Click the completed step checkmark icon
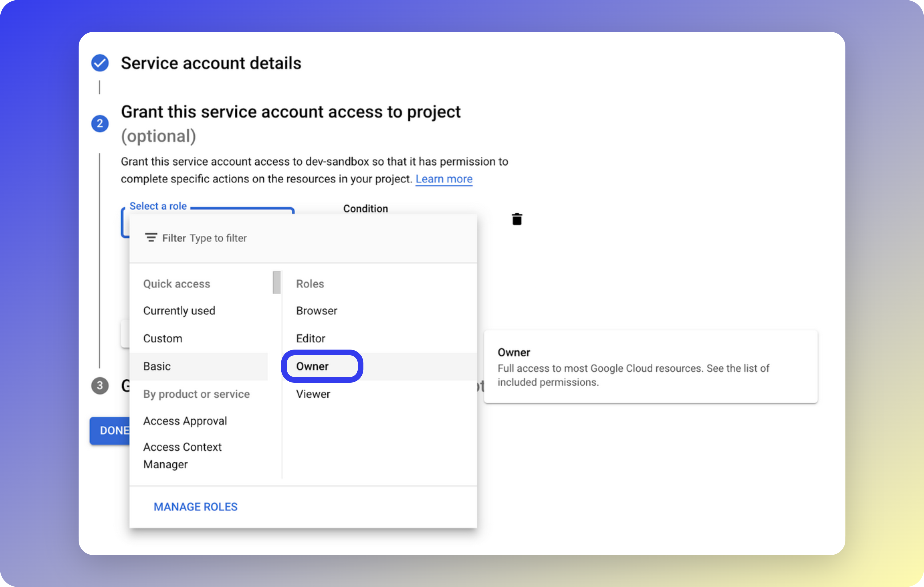This screenshot has height=587, width=924. (100, 63)
